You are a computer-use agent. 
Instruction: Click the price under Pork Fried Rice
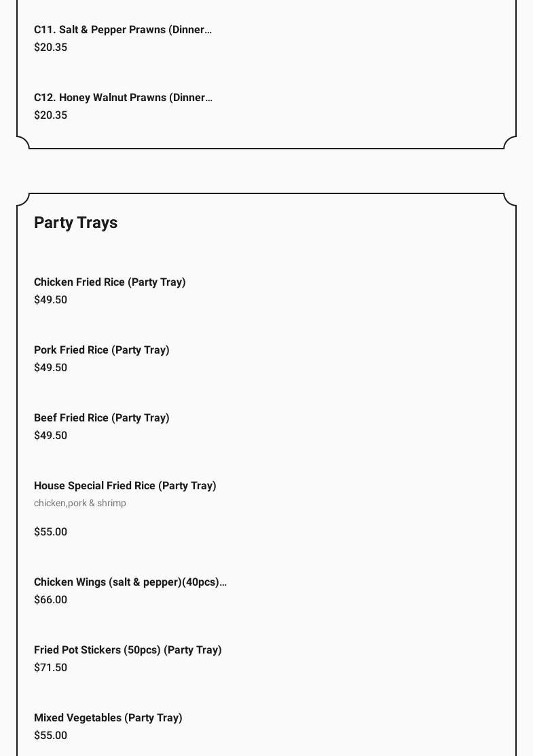click(x=51, y=368)
